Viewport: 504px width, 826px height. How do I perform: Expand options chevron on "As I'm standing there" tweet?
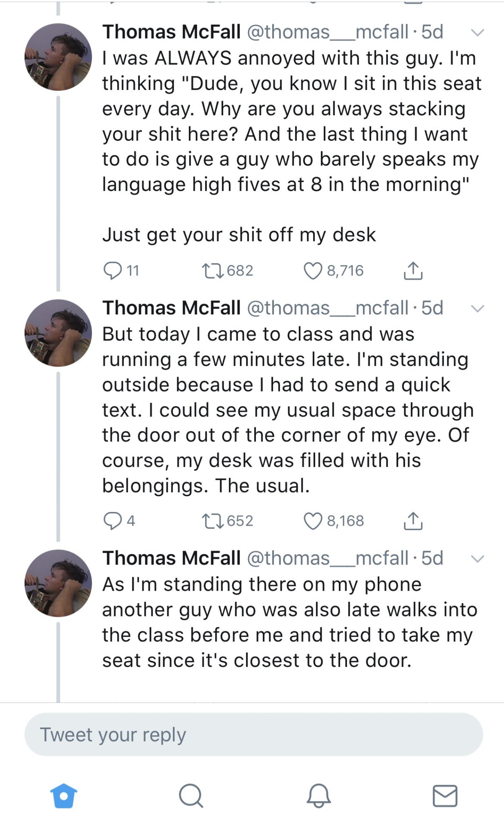point(477,558)
